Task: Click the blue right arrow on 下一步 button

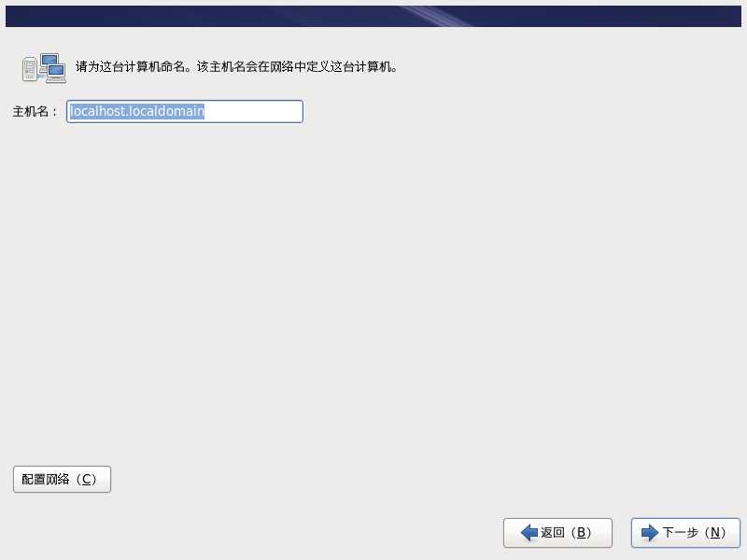Action: click(650, 532)
